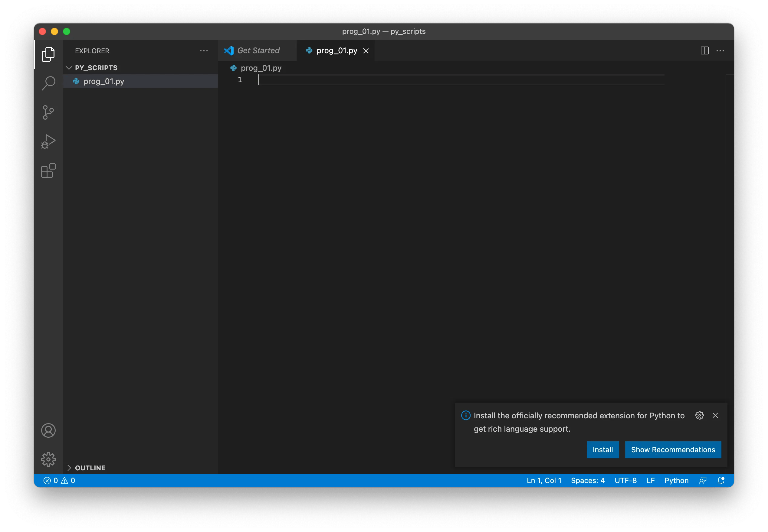Open the Search view
The image size is (768, 532).
49,83
